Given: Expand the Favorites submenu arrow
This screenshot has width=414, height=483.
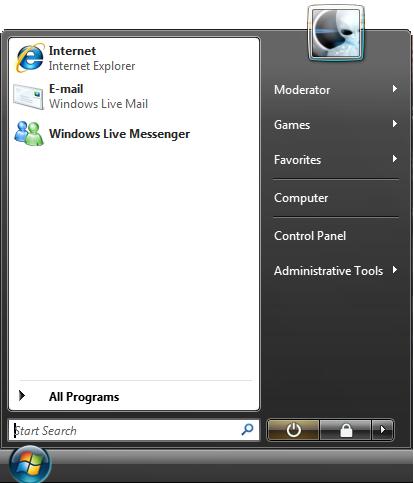Looking at the screenshot, I should (395, 159).
